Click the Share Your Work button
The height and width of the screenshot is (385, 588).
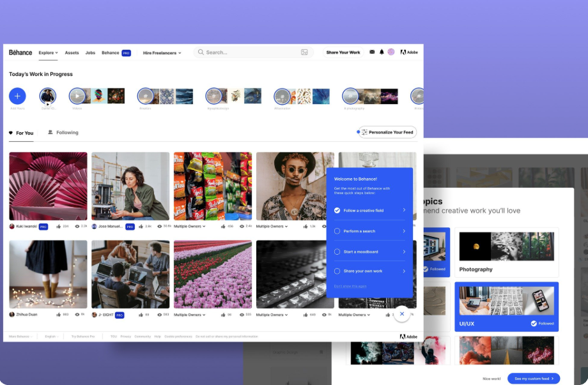(x=343, y=52)
